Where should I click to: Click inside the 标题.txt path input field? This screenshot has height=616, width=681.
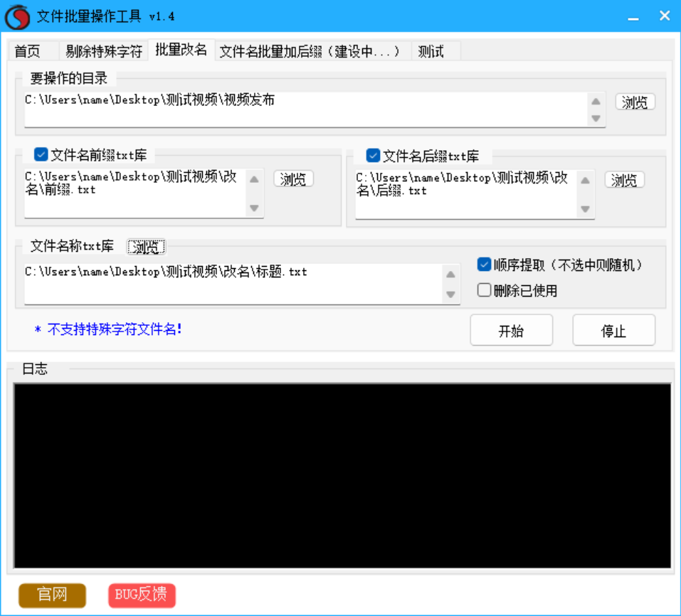click(x=228, y=283)
